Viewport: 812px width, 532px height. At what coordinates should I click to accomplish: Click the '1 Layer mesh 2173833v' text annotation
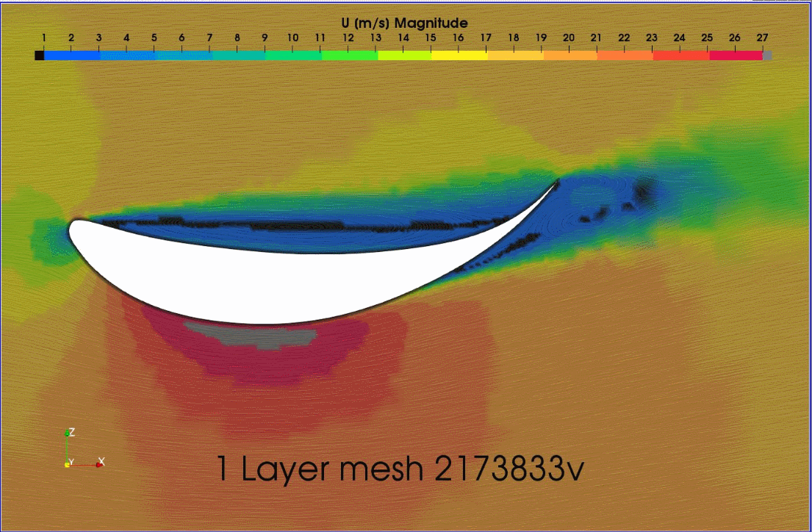pyautogui.click(x=399, y=468)
